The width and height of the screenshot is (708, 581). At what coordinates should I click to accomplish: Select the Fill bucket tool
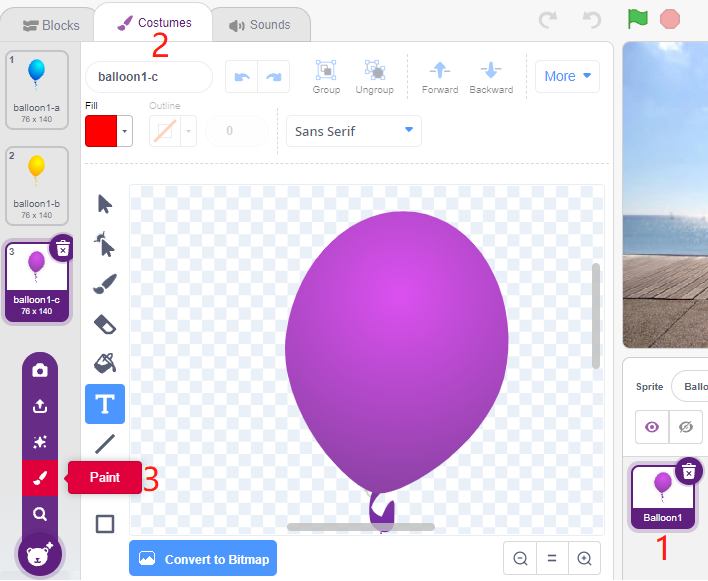coord(105,363)
